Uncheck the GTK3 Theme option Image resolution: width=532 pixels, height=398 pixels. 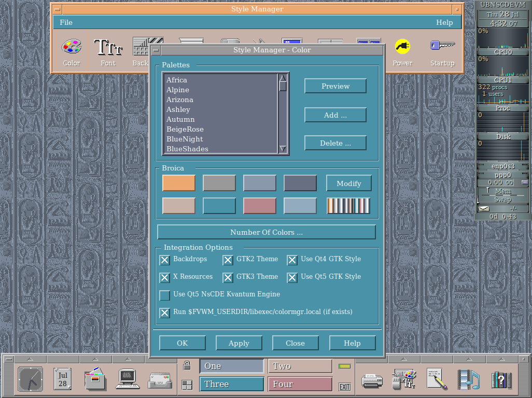[x=227, y=277]
